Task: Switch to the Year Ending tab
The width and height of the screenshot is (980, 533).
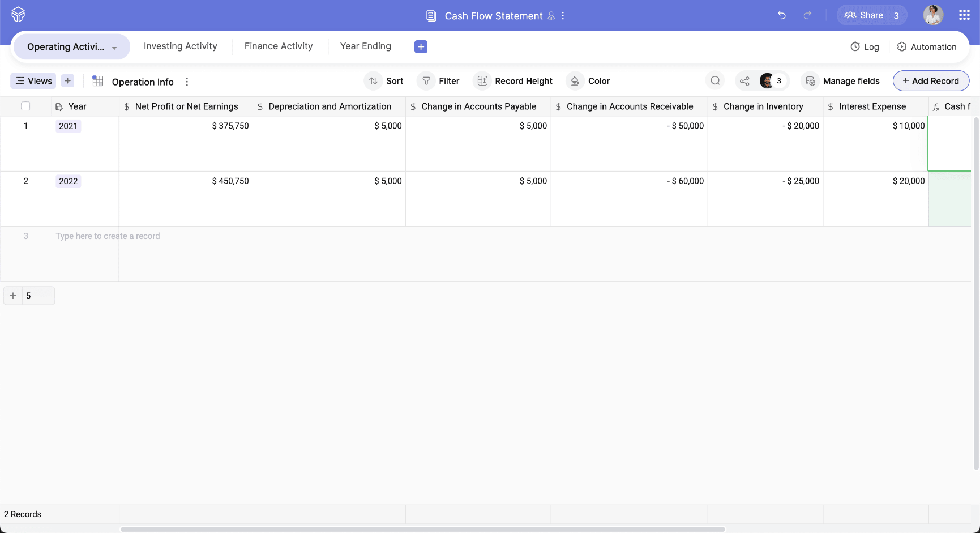Action: [365, 46]
